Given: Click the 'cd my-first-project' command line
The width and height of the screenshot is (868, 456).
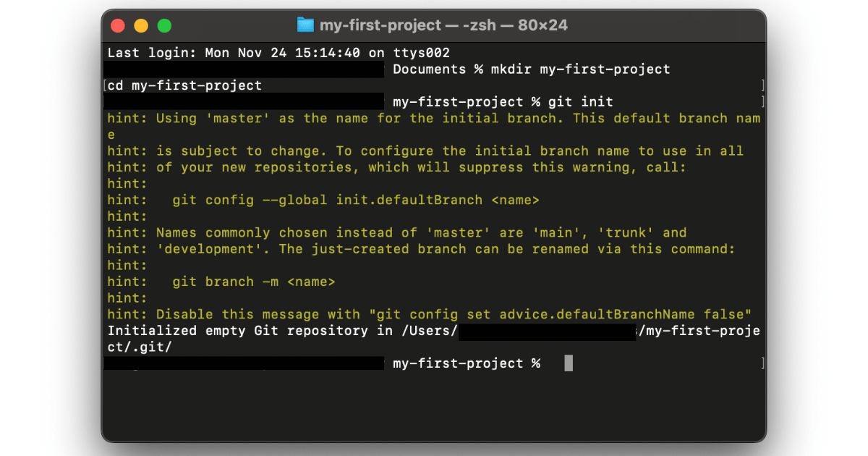Looking at the screenshot, I should tap(185, 85).
